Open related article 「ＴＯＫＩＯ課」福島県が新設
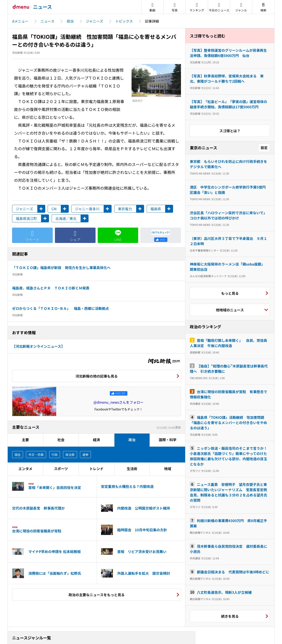282x644 pixels. tap(61, 268)
